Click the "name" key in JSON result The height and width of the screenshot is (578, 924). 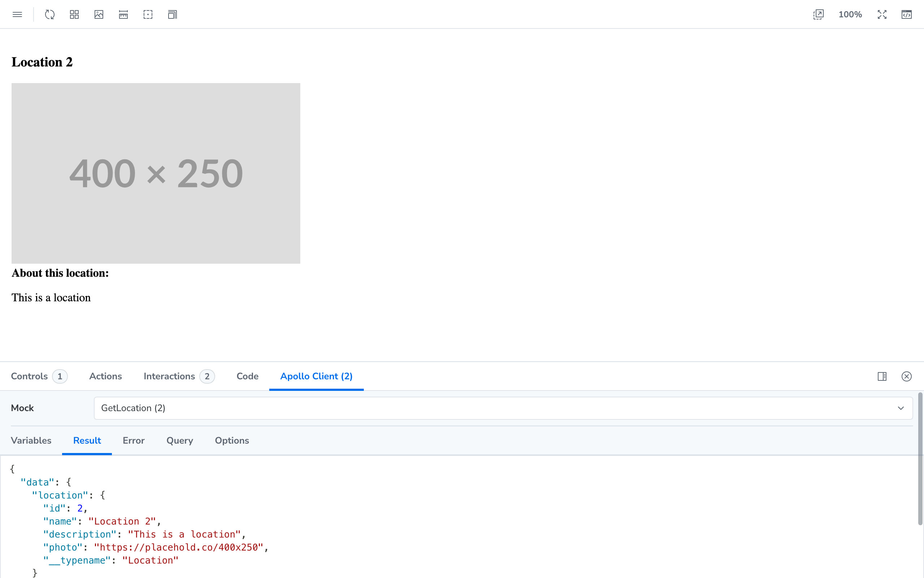point(60,521)
